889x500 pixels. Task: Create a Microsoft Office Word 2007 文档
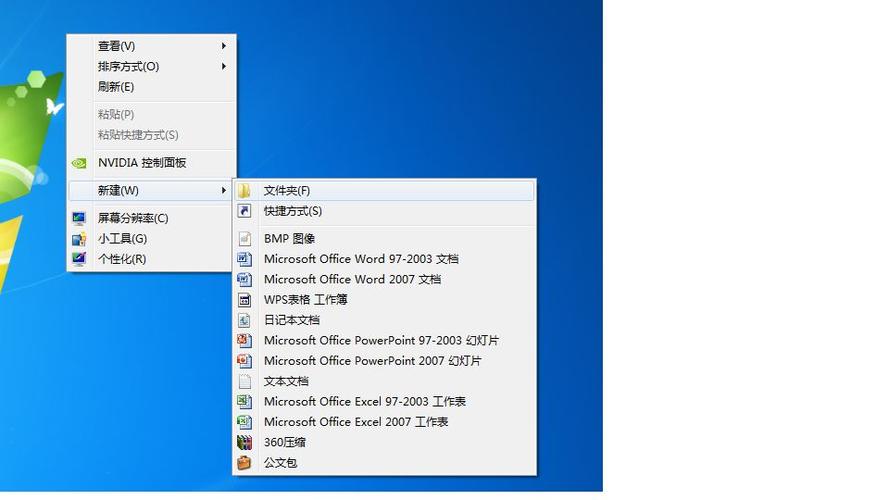384,279
